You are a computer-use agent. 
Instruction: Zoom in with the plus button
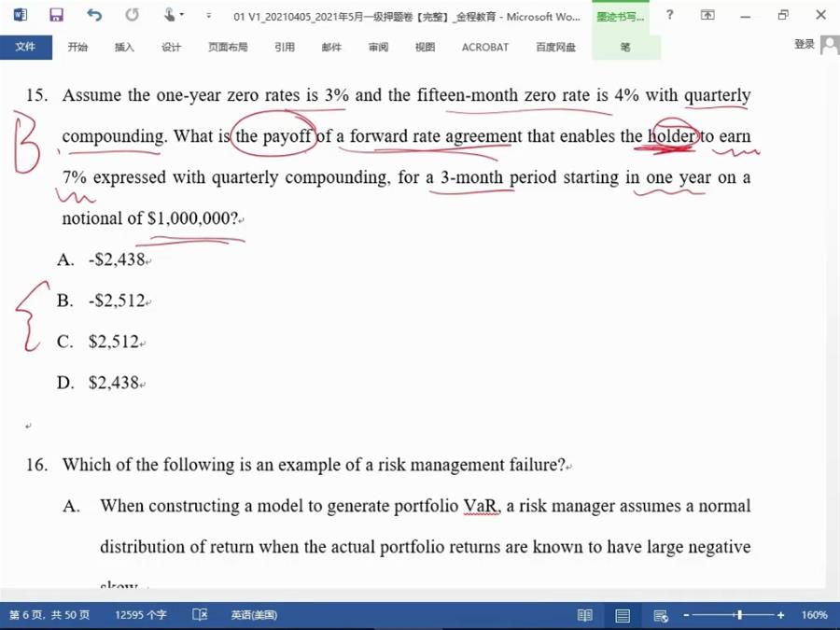click(781, 615)
